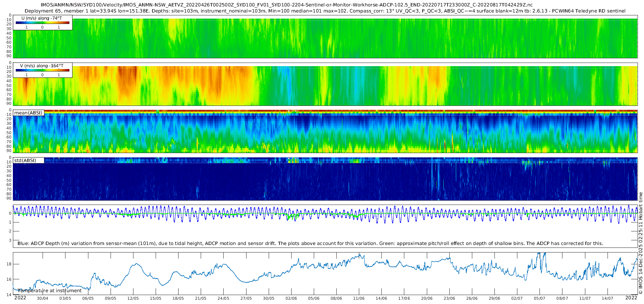Select the 30/04 date tick

click(x=43, y=298)
